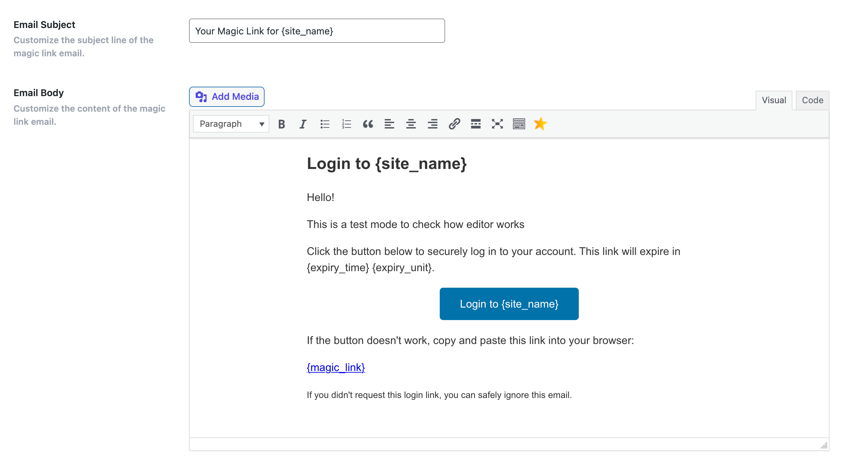Screen dimensions: 868x458
Task: Enter distraction-free fullscreen mode
Action: [497, 124]
